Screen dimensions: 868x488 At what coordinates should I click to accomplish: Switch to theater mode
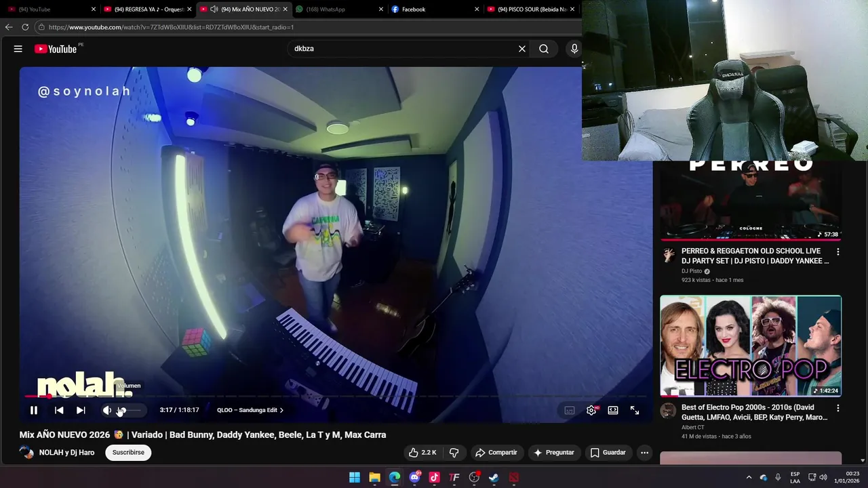(613, 410)
